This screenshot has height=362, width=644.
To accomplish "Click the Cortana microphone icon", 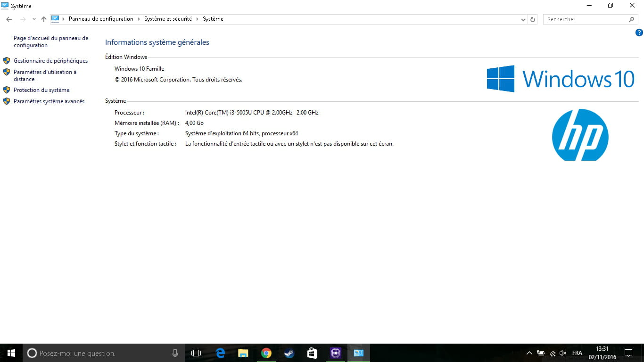I will 175,353.
